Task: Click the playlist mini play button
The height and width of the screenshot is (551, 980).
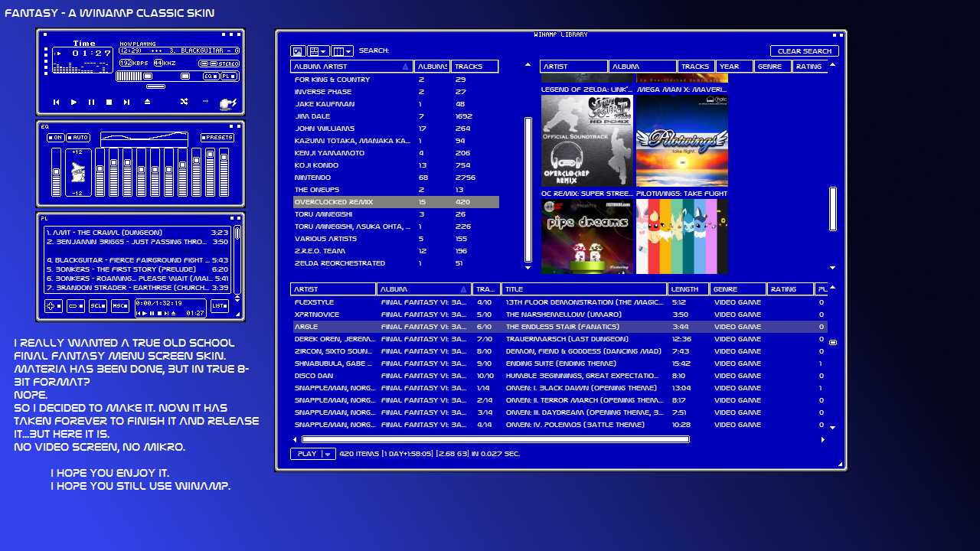Action: [145, 313]
